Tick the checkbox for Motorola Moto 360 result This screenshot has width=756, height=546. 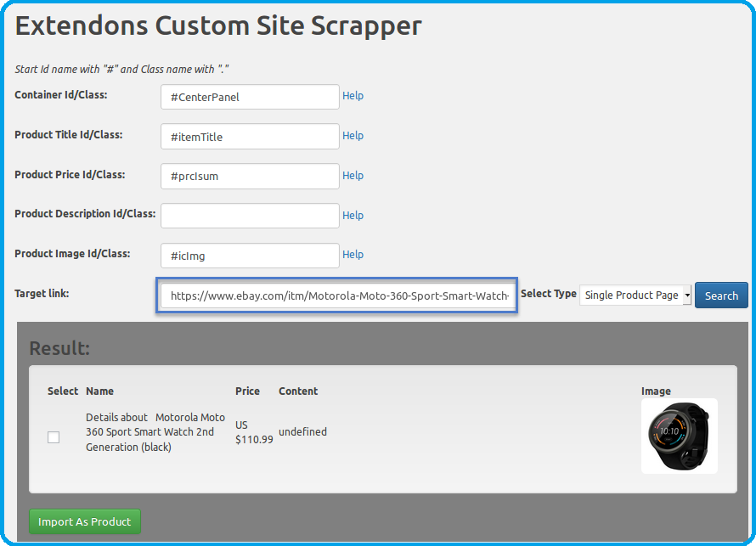coord(54,437)
